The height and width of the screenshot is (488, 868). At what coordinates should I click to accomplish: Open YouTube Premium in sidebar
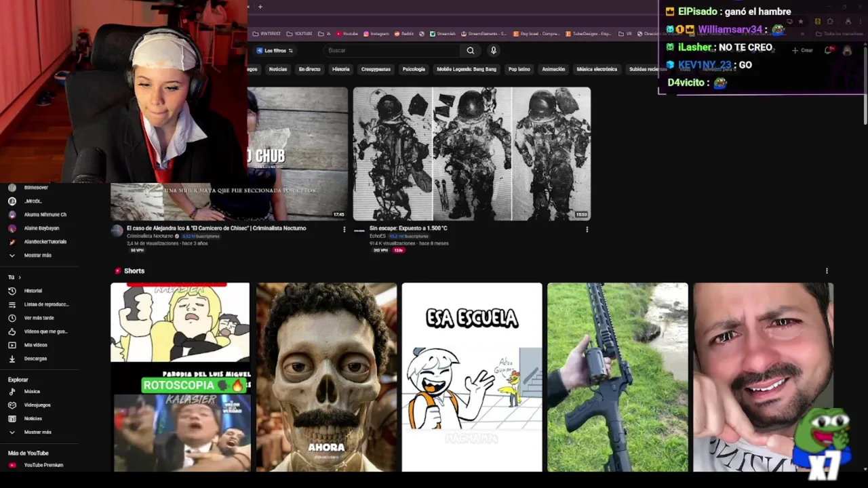36,465
